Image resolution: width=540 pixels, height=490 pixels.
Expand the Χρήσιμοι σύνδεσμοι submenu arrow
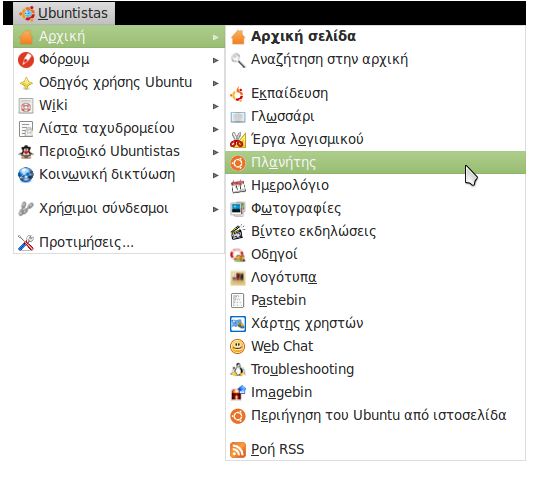[x=216, y=209]
